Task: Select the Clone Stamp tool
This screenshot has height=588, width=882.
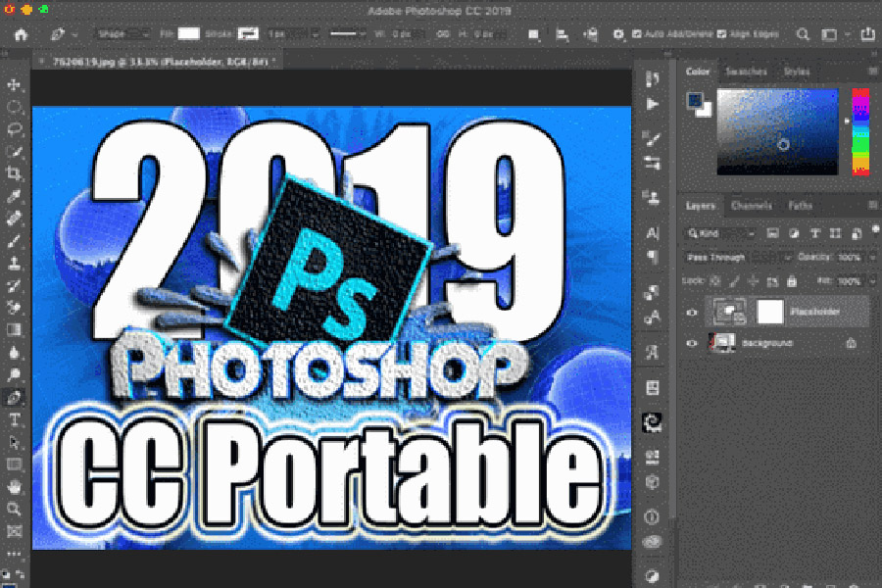Action: (14, 263)
